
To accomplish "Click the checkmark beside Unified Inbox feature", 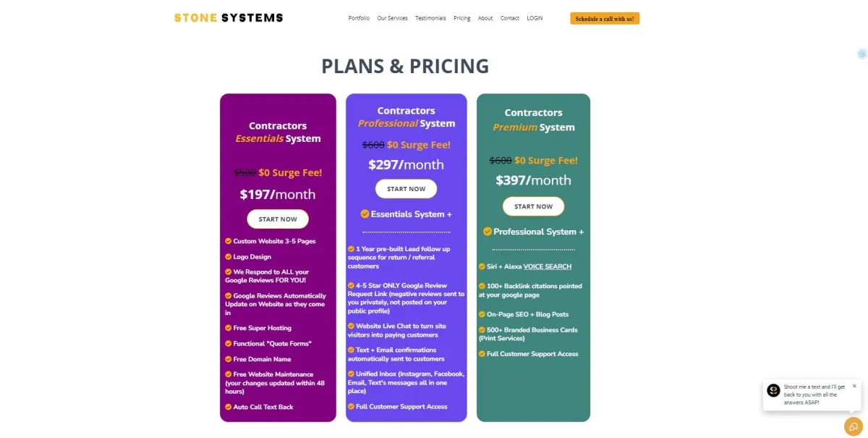I will click(351, 374).
